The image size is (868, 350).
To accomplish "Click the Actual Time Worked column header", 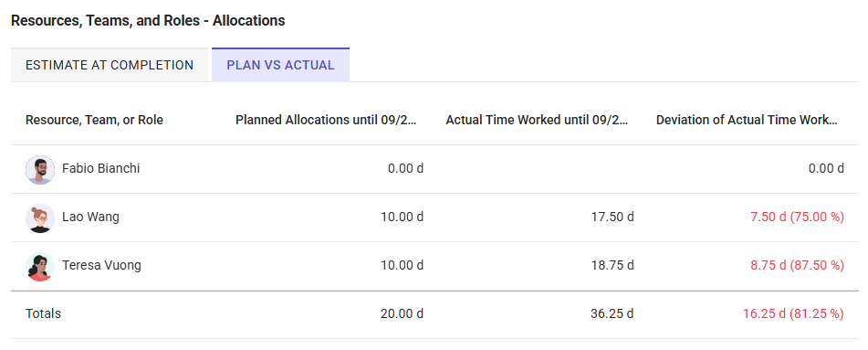I will pyautogui.click(x=537, y=120).
